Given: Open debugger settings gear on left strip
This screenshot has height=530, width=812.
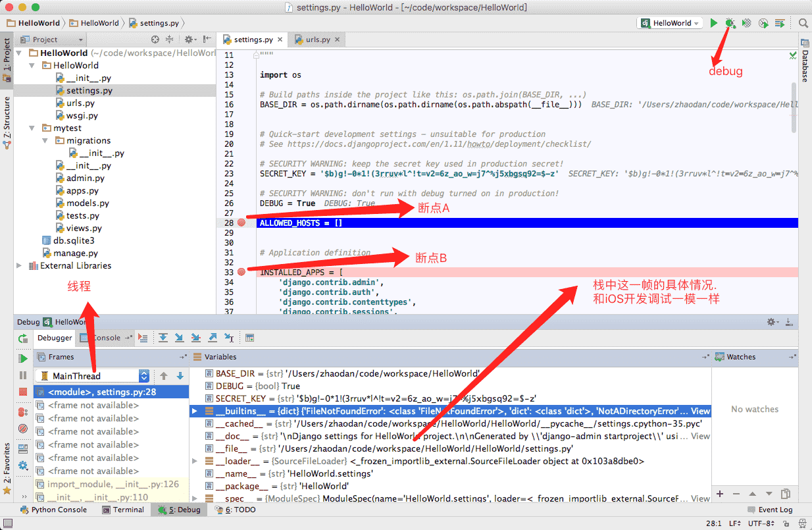Looking at the screenshot, I should point(23,465).
